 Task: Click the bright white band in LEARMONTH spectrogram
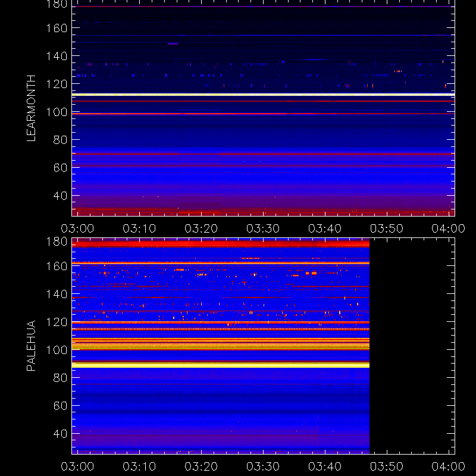pyautogui.click(x=263, y=95)
